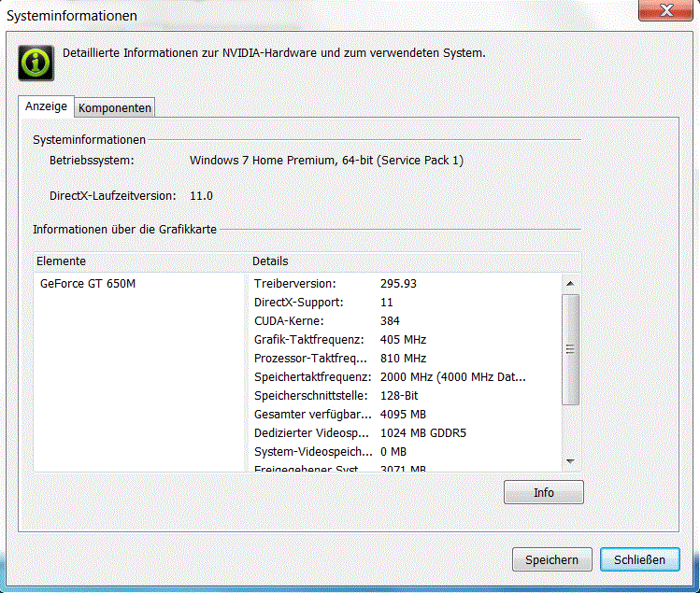
Task: Click the CUDA-Kerne label
Action: [x=289, y=321]
